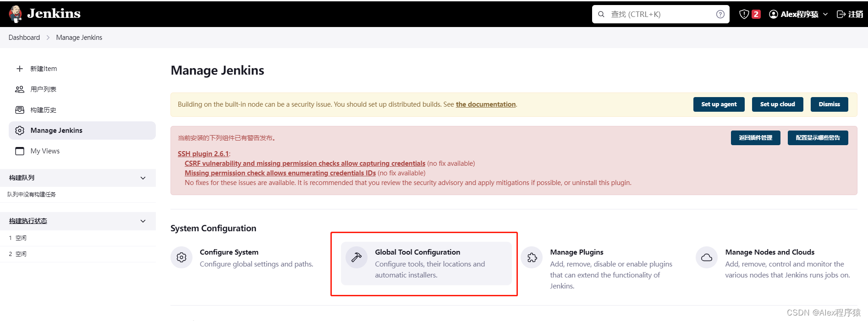
Task: Select Manage Jenkins in the sidebar
Action: [x=82, y=131]
